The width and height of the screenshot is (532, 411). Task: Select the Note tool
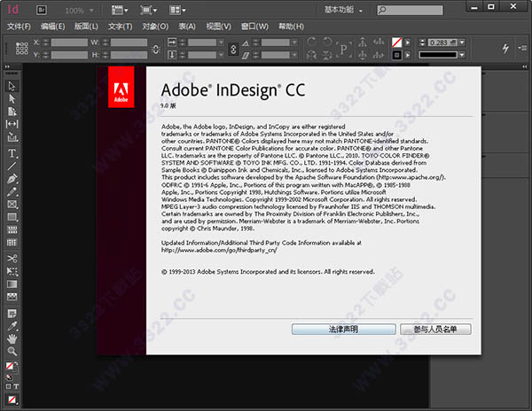pos(12,314)
